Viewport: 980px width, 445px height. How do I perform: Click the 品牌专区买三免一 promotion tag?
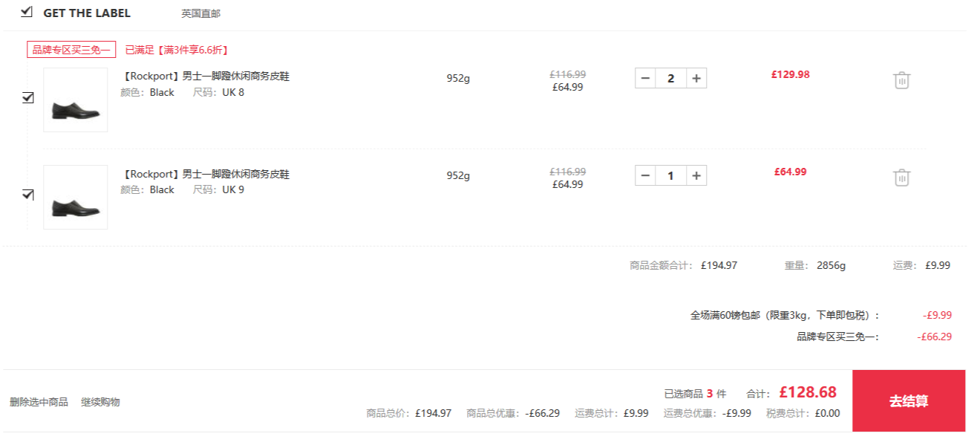coord(71,50)
